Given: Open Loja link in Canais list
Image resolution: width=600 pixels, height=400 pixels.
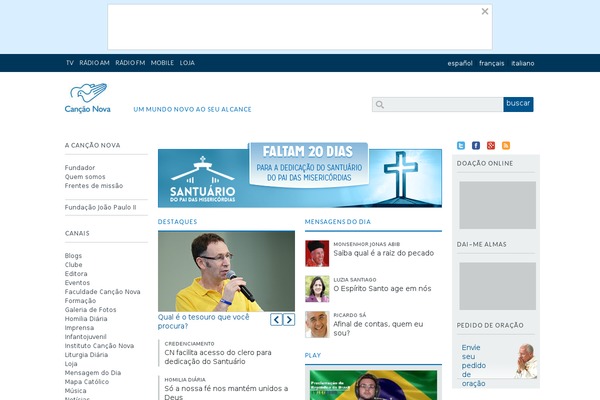Looking at the screenshot, I should tap(71, 364).
